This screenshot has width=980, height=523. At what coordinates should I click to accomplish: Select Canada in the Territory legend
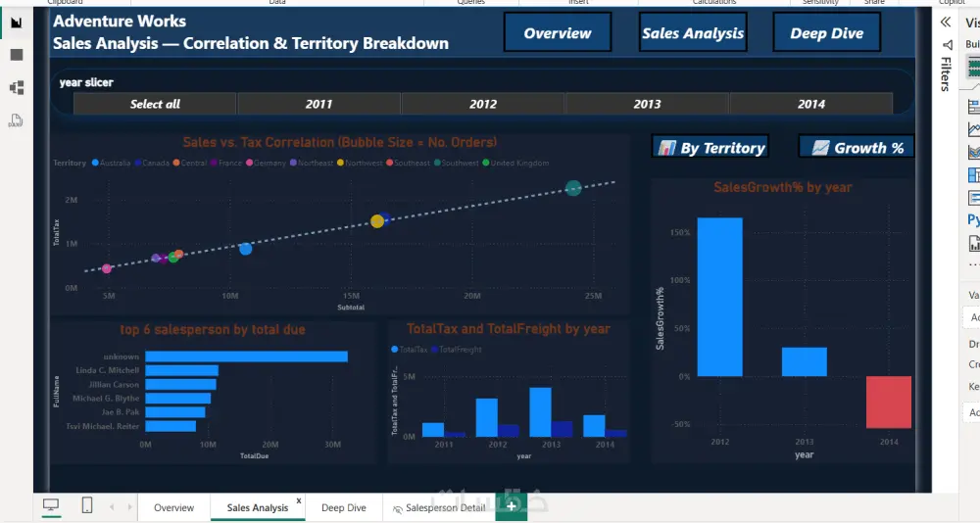coord(152,163)
